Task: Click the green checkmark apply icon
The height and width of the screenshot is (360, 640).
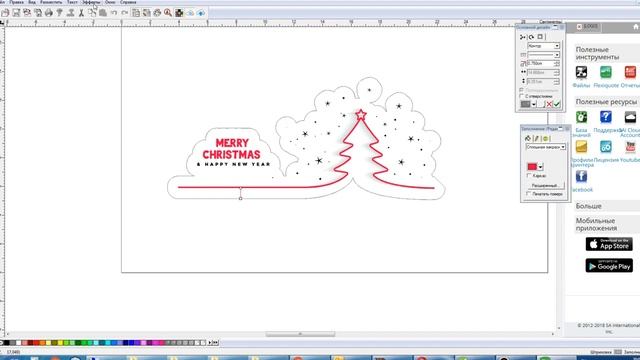Action: (x=557, y=104)
